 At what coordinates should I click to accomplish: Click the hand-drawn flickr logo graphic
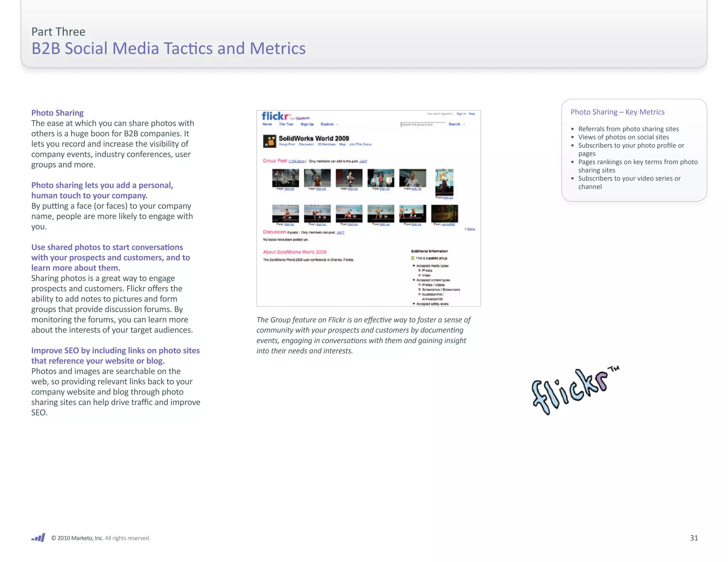574,390
